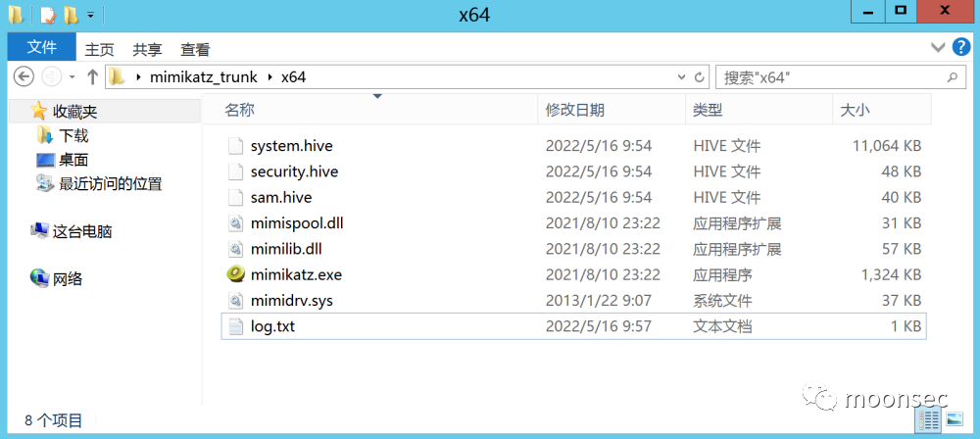The height and width of the screenshot is (439, 980).
Task: Click the sam.hive file icon
Action: click(235, 197)
